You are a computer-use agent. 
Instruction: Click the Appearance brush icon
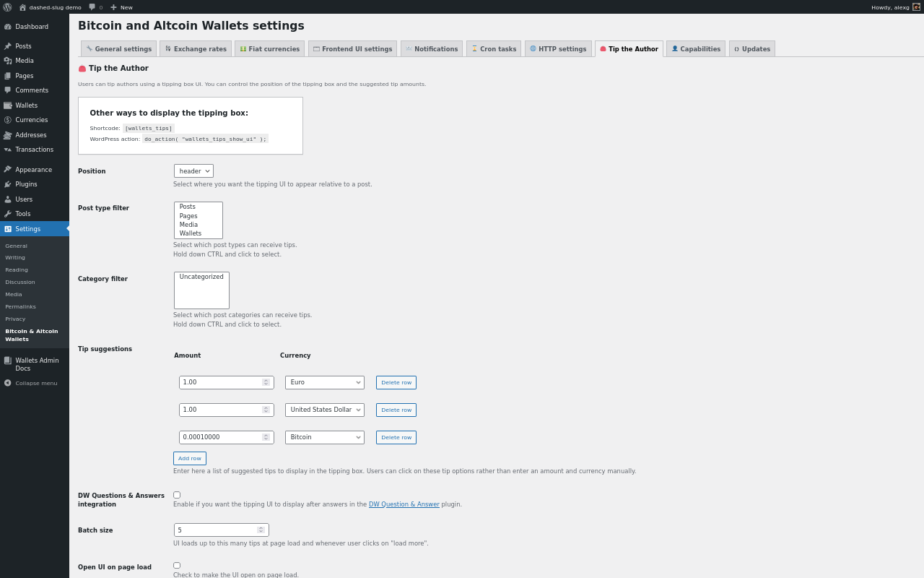click(x=8, y=170)
